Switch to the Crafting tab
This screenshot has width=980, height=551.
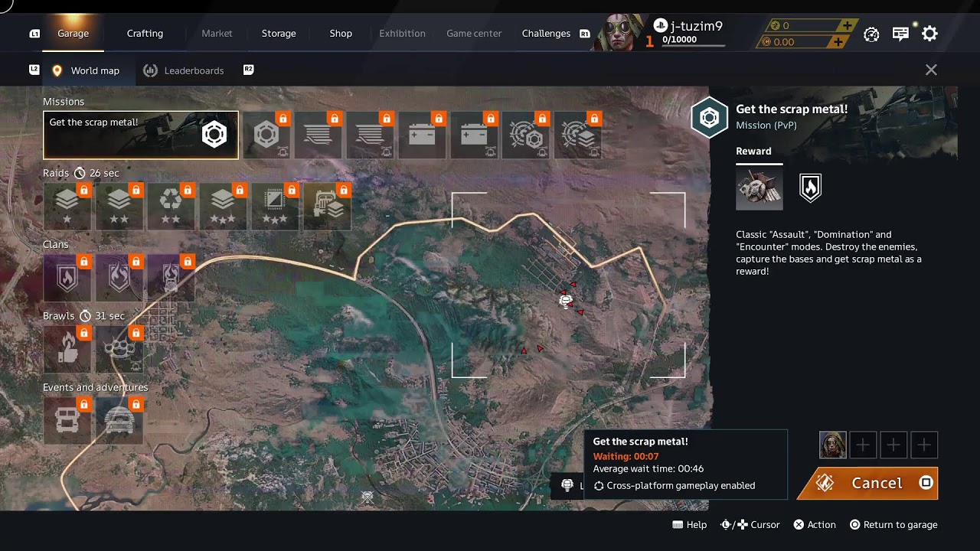point(145,34)
